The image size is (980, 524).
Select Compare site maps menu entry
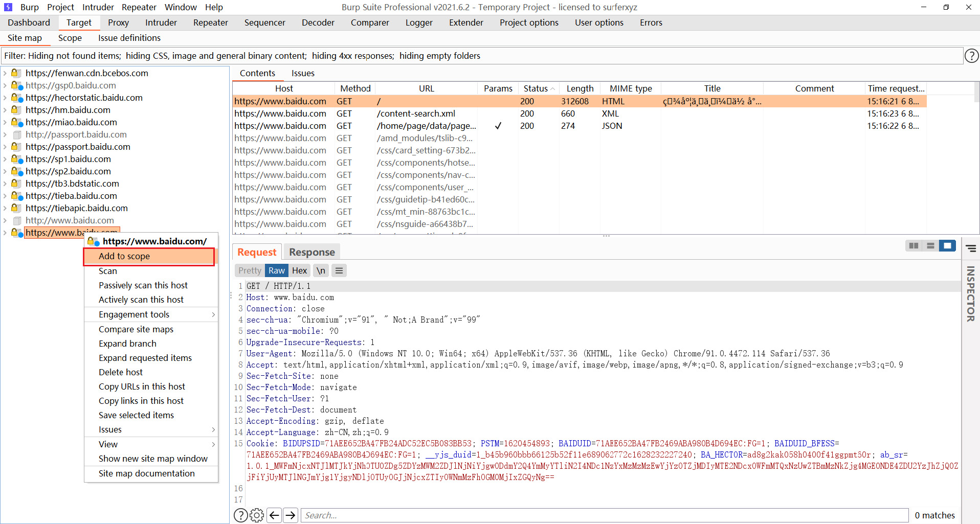point(151,329)
